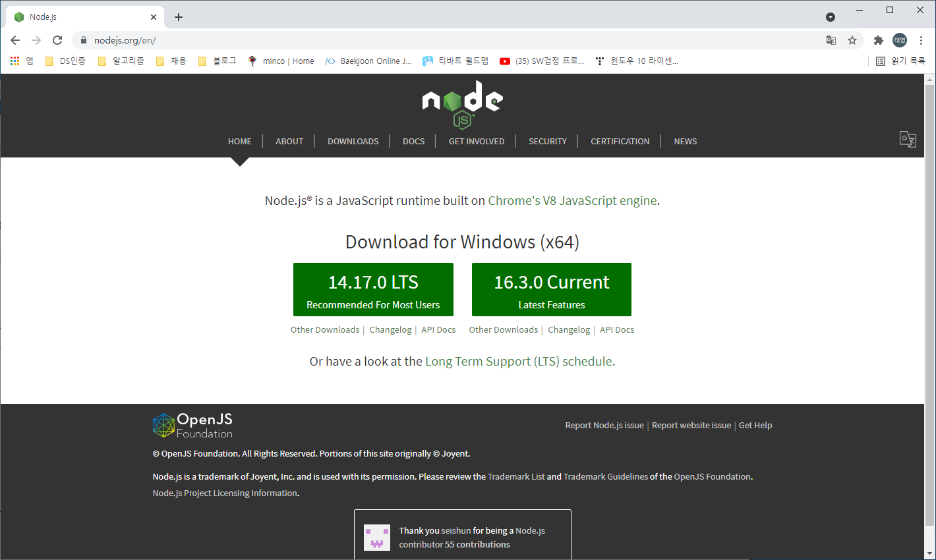Click Report Node.js issue link
This screenshot has height=560, width=936.
point(604,425)
